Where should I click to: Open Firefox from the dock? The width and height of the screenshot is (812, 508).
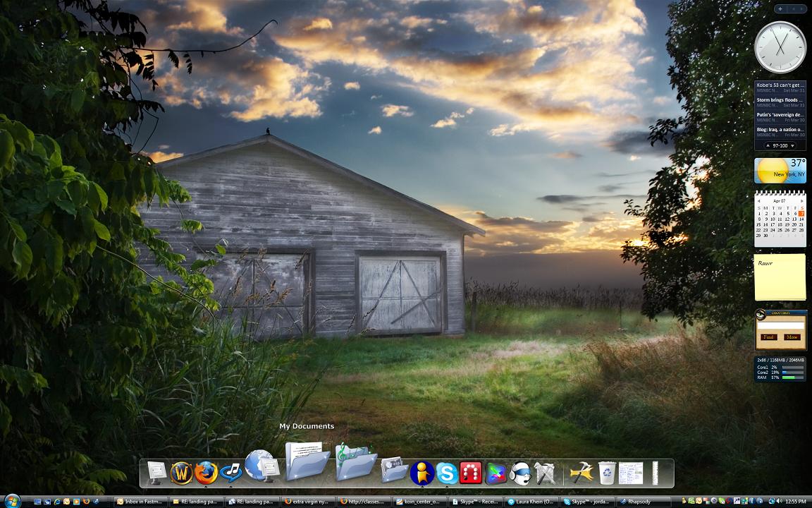pos(207,471)
